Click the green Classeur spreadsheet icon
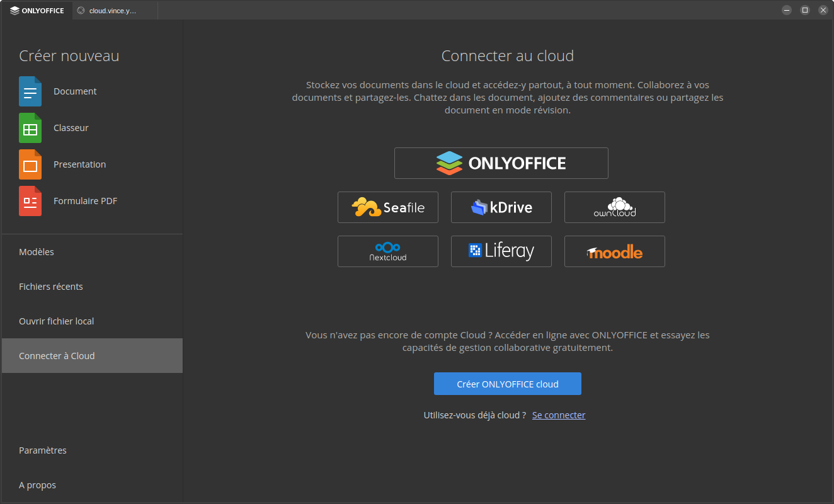834x504 pixels. (x=30, y=128)
